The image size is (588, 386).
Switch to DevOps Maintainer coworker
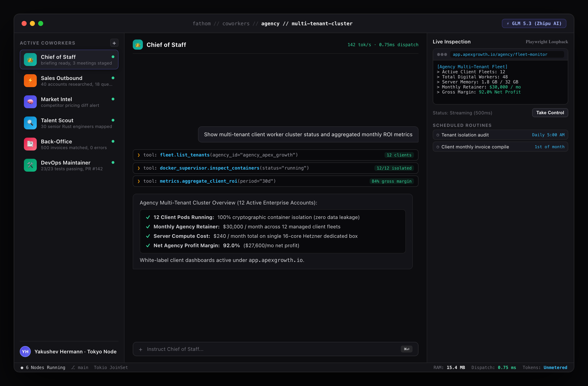[x=69, y=165]
